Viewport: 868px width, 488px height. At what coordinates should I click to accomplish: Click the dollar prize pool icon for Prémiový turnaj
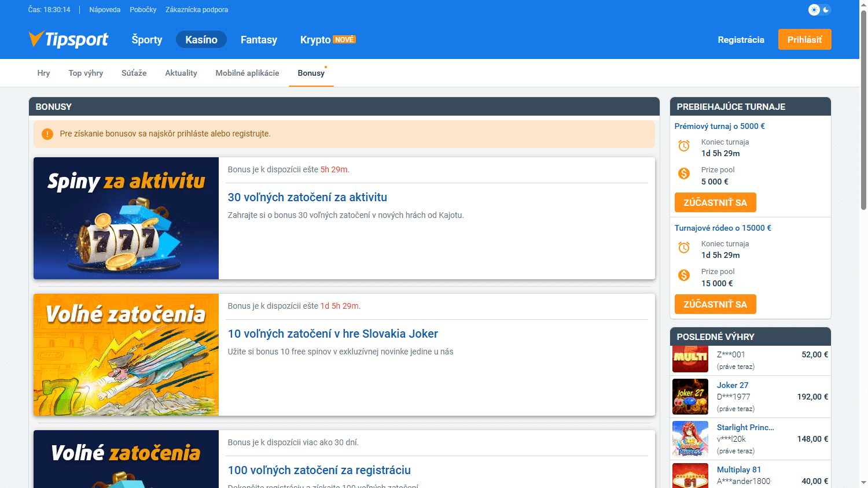(683, 173)
